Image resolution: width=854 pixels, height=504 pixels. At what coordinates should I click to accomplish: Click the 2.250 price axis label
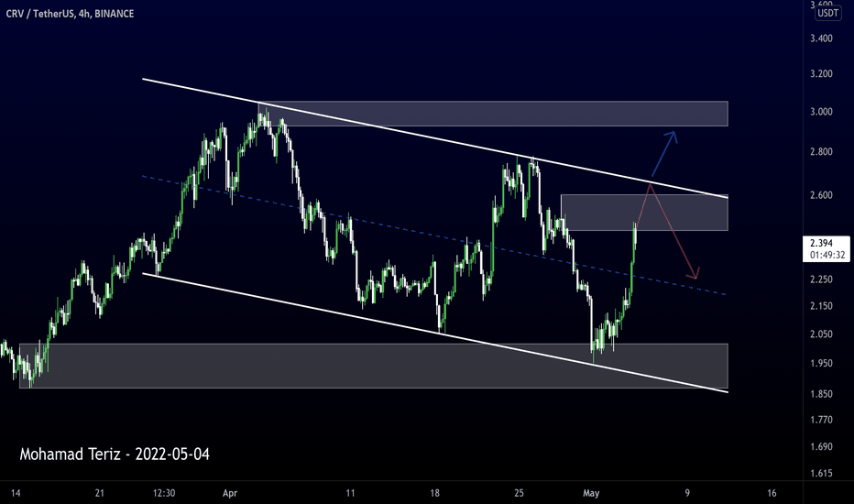(821, 279)
